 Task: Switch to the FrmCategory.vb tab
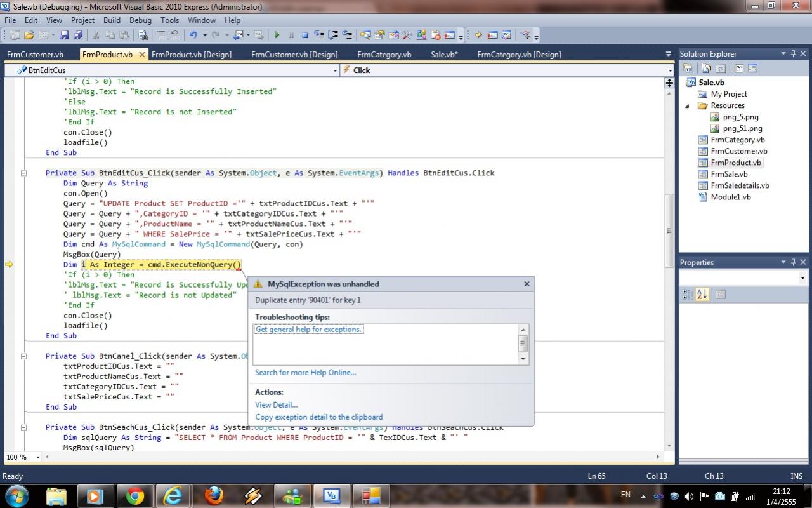(384, 55)
